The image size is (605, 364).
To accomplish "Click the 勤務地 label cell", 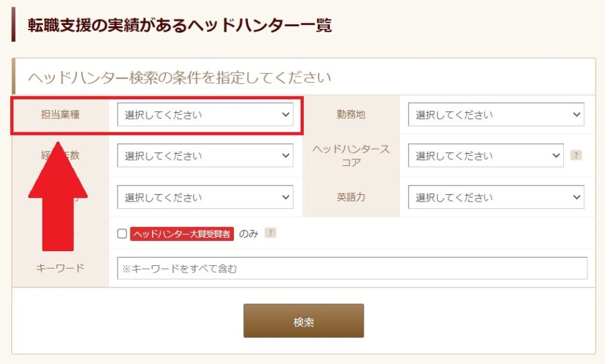I will coord(351,115).
